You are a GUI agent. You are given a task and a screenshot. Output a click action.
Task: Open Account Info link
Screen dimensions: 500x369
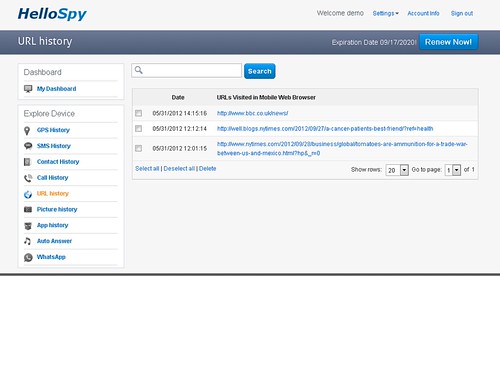click(423, 13)
